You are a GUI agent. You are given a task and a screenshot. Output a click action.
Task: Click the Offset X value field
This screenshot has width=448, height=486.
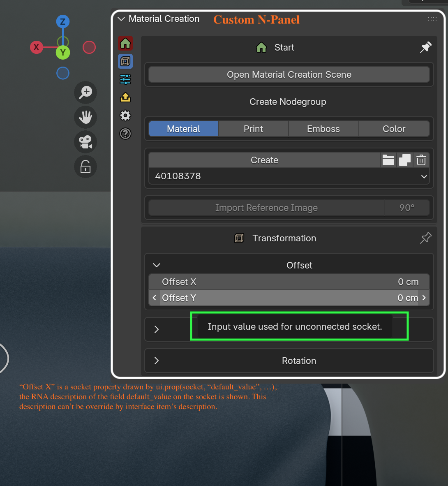click(x=289, y=282)
